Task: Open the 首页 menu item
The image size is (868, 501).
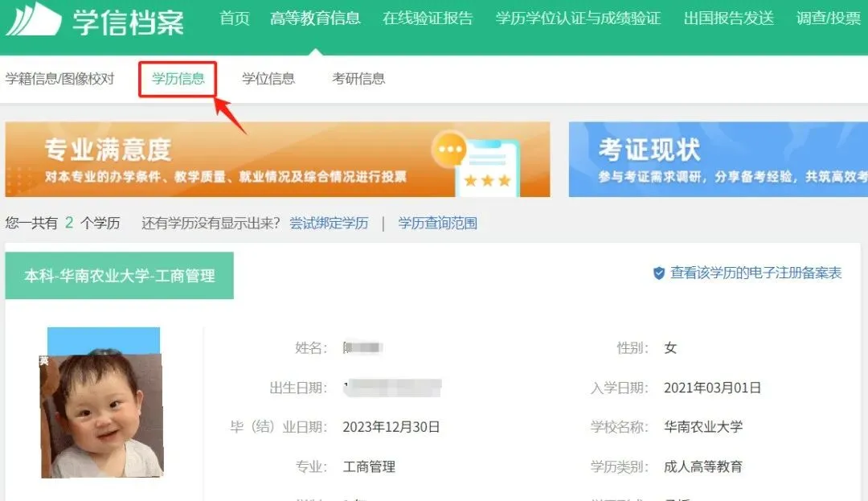Action: [235, 18]
